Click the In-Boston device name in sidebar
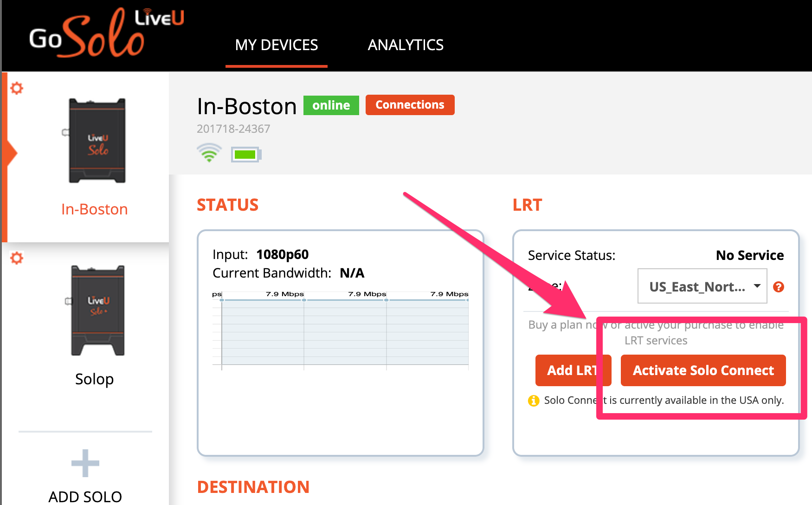812x505 pixels. (95, 209)
